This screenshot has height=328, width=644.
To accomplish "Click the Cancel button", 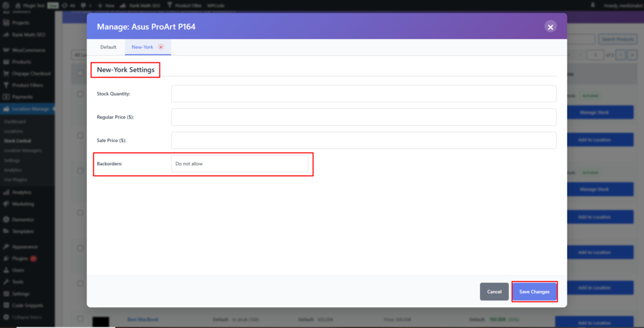I will [x=494, y=292].
